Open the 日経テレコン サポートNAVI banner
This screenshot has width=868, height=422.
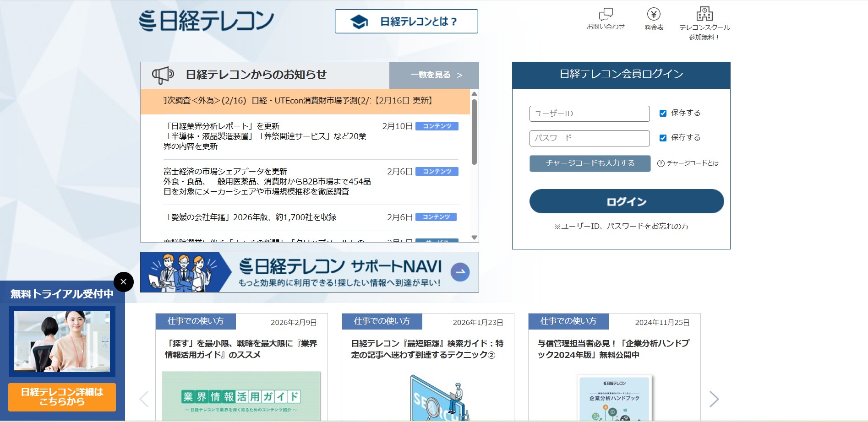[x=309, y=272]
